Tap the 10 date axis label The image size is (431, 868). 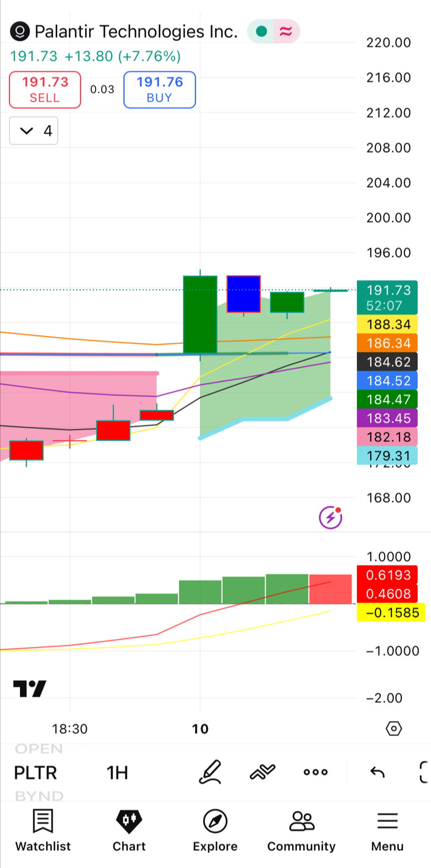(x=200, y=729)
